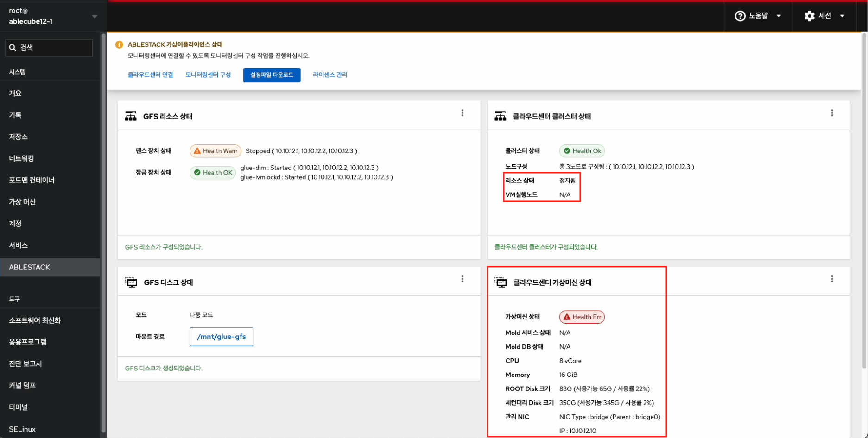Open kebab menu on GFS 디스크 상태 card
Screen dimensions: 868x438
click(x=462, y=279)
